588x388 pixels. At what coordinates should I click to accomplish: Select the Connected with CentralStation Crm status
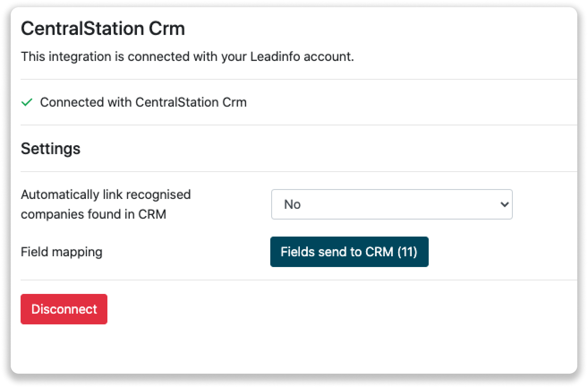143,102
